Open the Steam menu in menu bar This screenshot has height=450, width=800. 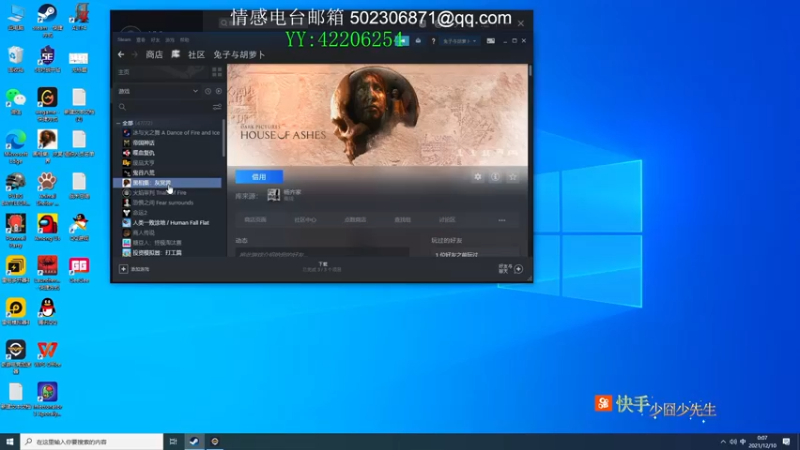coord(124,40)
